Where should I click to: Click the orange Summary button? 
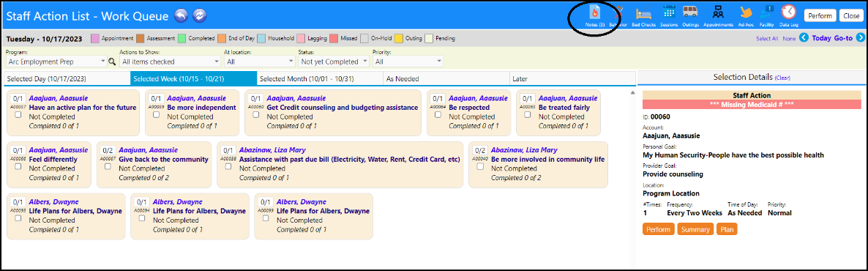pos(695,229)
